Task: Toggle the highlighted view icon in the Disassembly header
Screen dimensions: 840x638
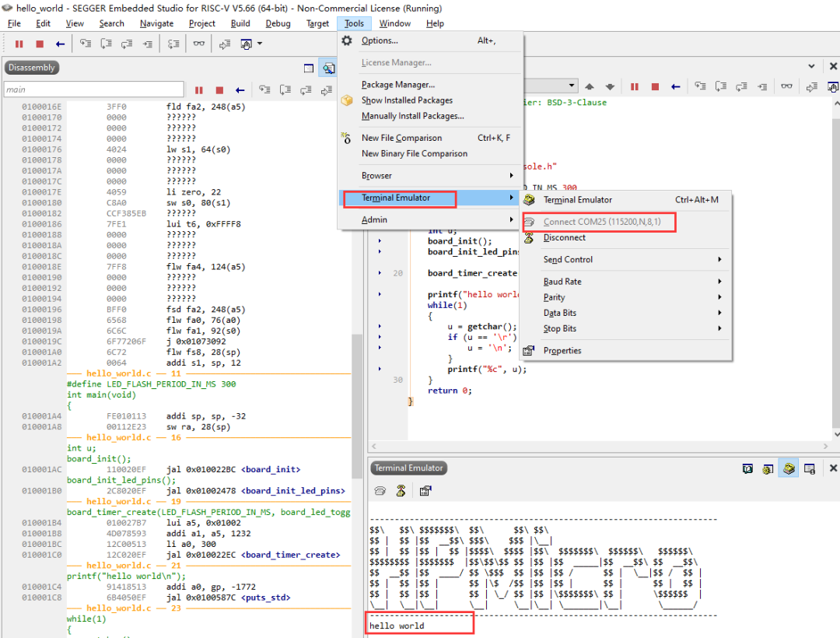Action: click(x=329, y=68)
